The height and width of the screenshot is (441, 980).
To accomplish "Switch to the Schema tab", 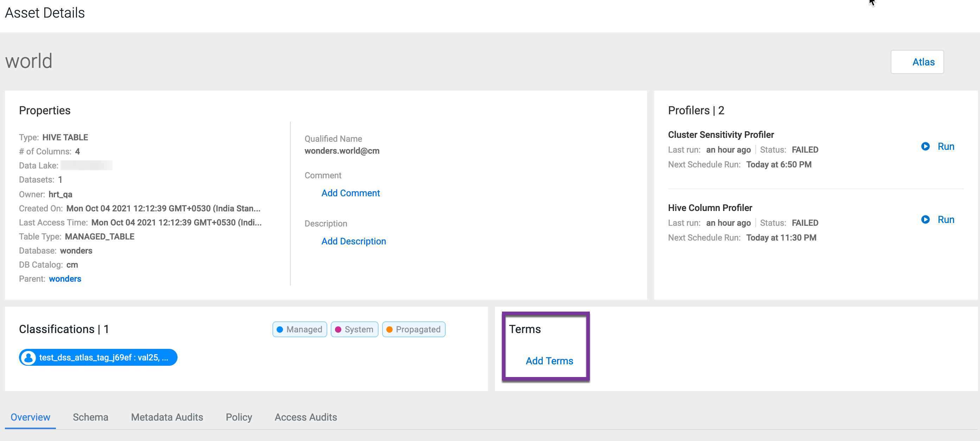I will pos(91,417).
